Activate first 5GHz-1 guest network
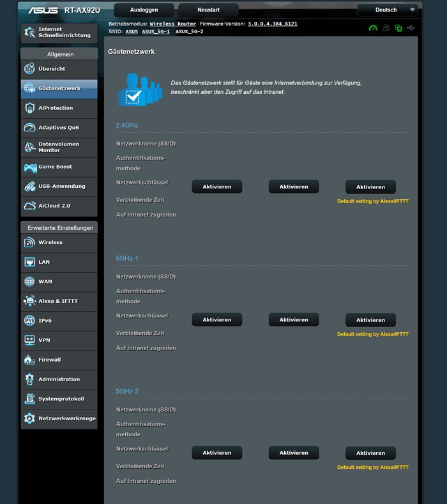The height and width of the screenshot is (504, 447). pyautogui.click(x=217, y=320)
